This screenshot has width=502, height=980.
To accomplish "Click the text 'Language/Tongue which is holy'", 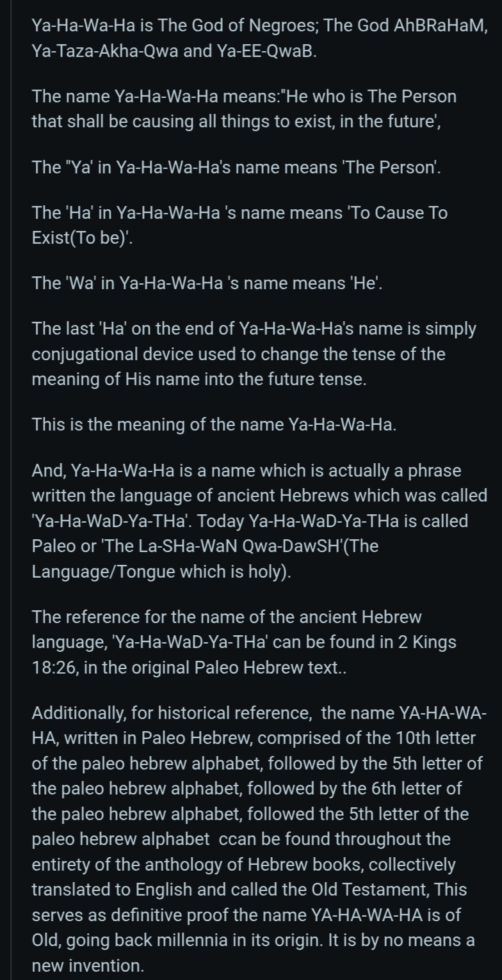I will tap(159, 571).
